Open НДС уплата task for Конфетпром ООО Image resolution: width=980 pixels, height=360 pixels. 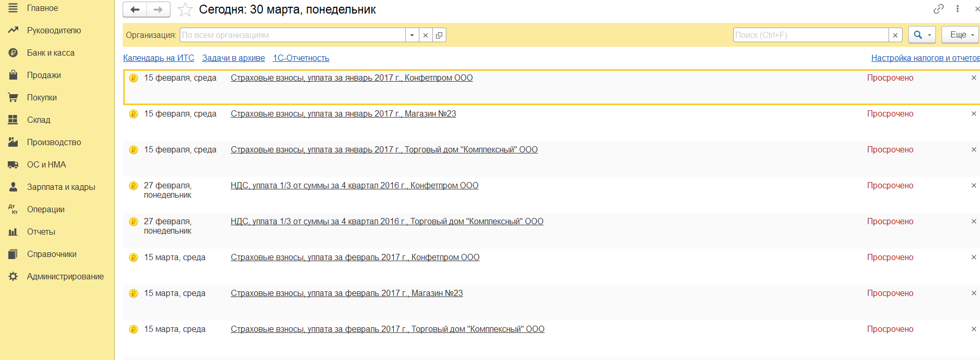pos(354,185)
